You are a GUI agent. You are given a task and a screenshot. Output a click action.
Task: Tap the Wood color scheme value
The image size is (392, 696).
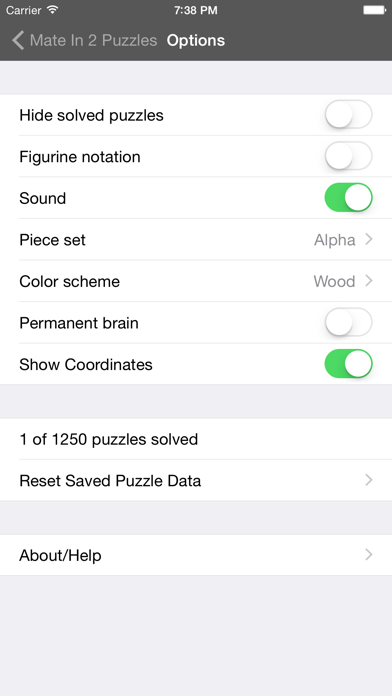point(334,281)
